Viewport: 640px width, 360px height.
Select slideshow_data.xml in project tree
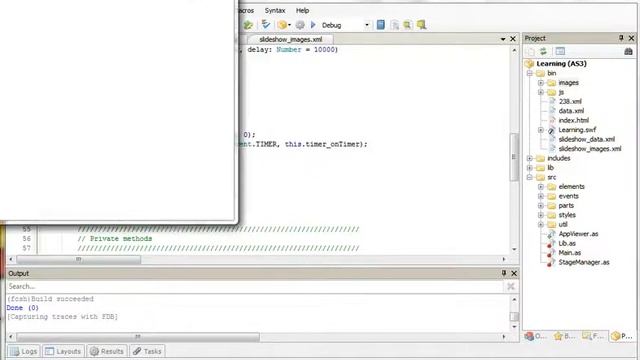pos(587,139)
